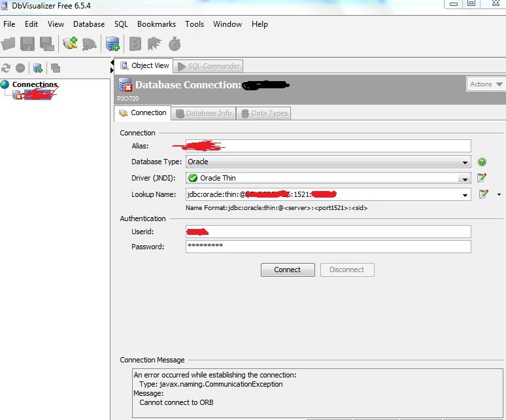Click the edit icon beside Lookup Name
Image resolution: width=506 pixels, height=420 pixels.
483,194
